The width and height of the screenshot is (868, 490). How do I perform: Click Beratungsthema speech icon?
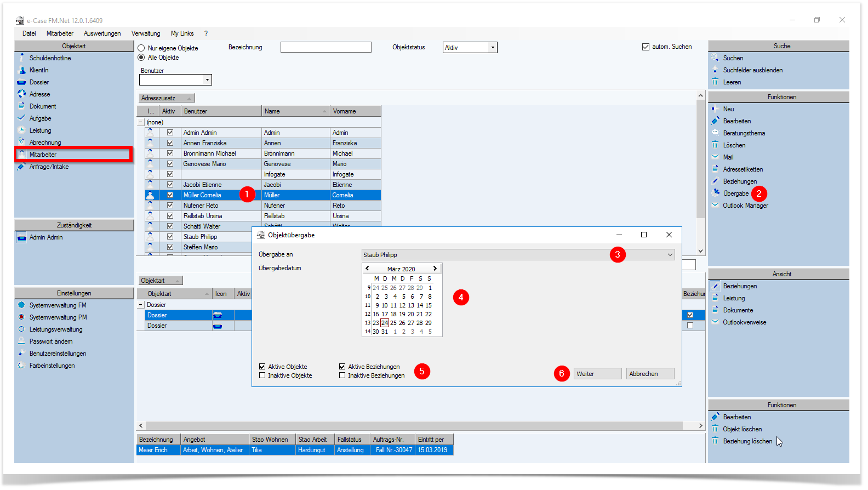pos(715,133)
